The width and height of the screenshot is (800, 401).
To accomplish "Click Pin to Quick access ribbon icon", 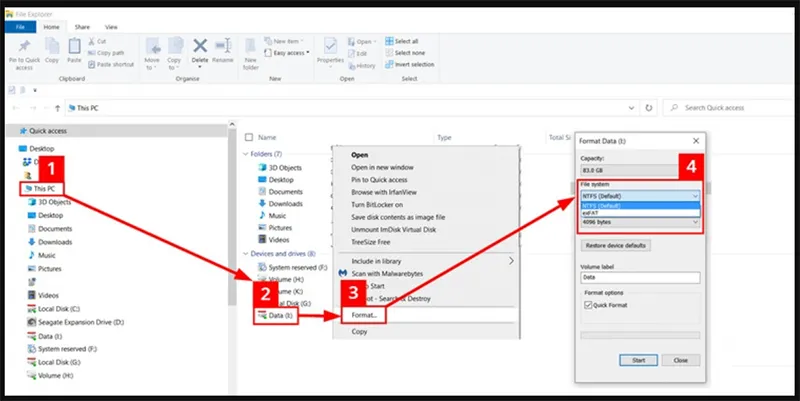I will (x=24, y=54).
